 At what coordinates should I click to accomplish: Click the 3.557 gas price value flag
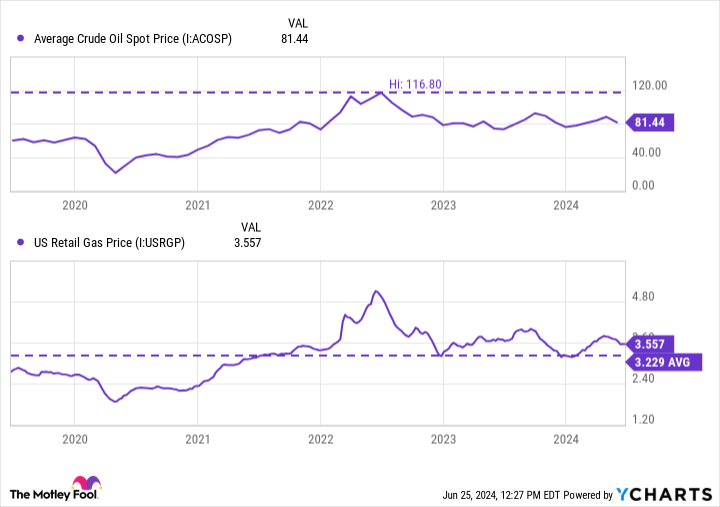click(x=650, y=343)
